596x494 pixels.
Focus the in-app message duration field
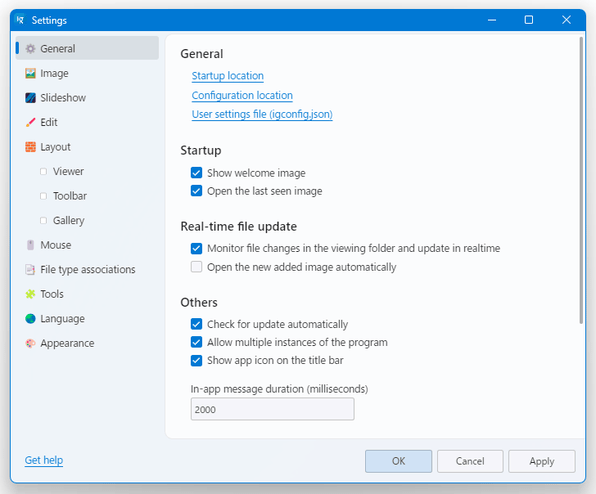(x=273, y=409)
